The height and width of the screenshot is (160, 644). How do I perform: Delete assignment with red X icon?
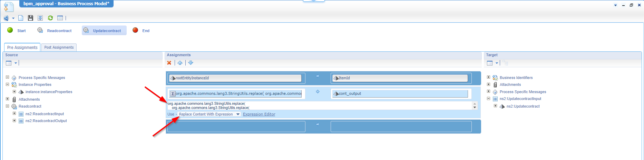[169, 63]
